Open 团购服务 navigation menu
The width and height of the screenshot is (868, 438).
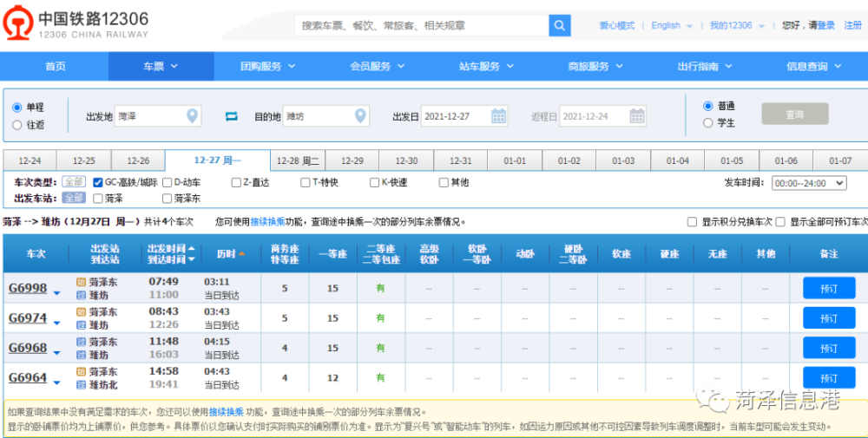tap(268, 67)
